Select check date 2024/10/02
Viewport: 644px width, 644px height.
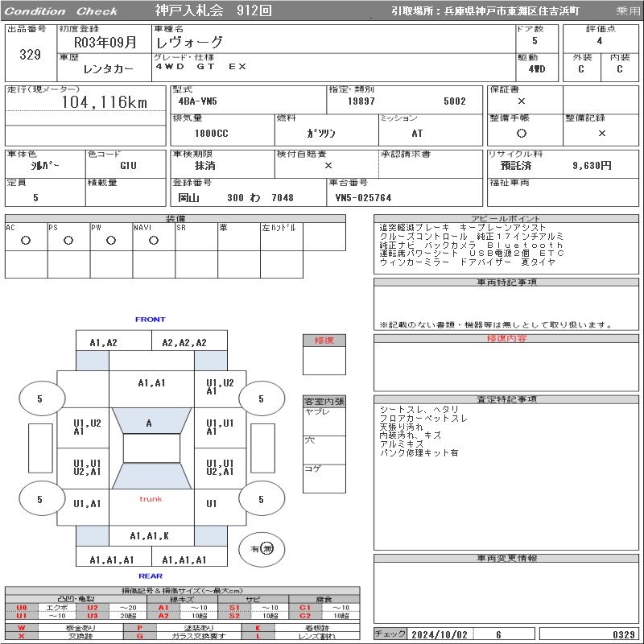(x=439, y=634)
